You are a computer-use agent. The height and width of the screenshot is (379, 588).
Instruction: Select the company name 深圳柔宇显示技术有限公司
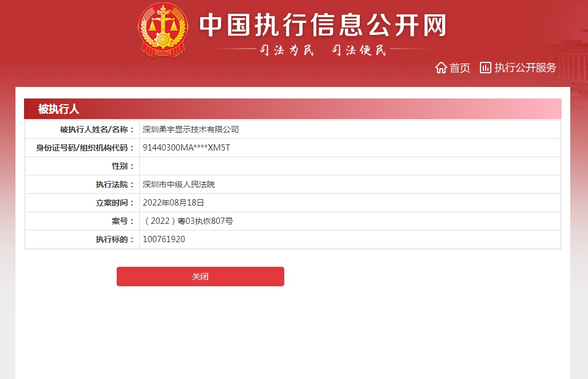pyautogui.click(x=190, y=129)
